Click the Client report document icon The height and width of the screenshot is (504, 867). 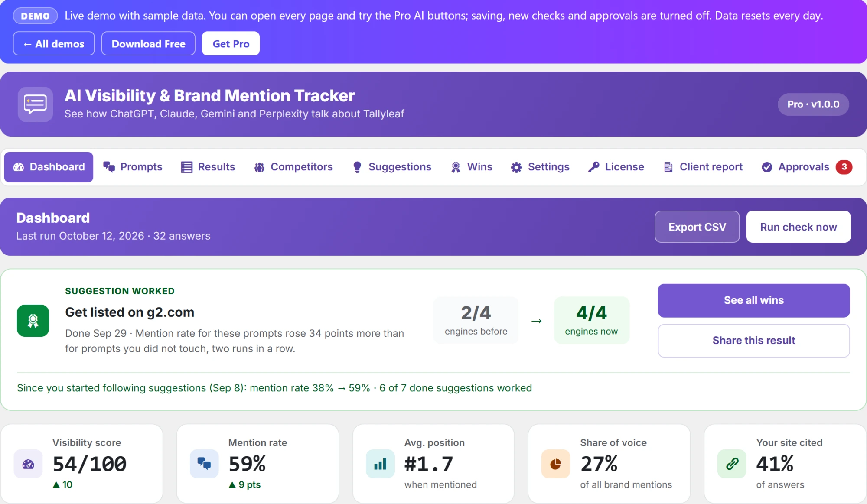click(x=668, y=167)
